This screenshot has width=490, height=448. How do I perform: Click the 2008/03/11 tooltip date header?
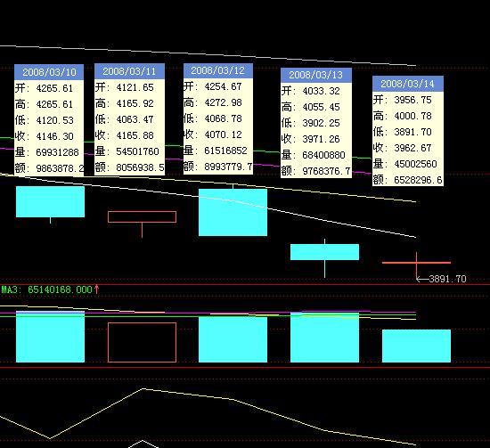pyautogui.click(x=129, y=71)
